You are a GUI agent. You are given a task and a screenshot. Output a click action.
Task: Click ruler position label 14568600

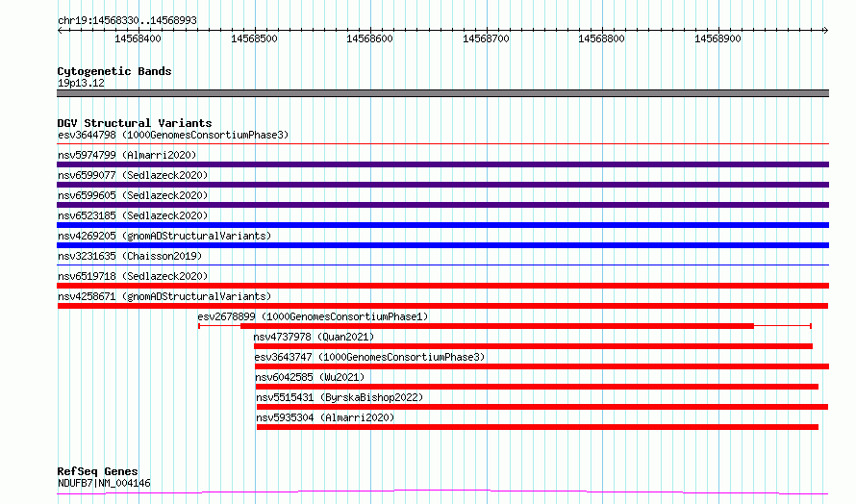click(369, 38)
